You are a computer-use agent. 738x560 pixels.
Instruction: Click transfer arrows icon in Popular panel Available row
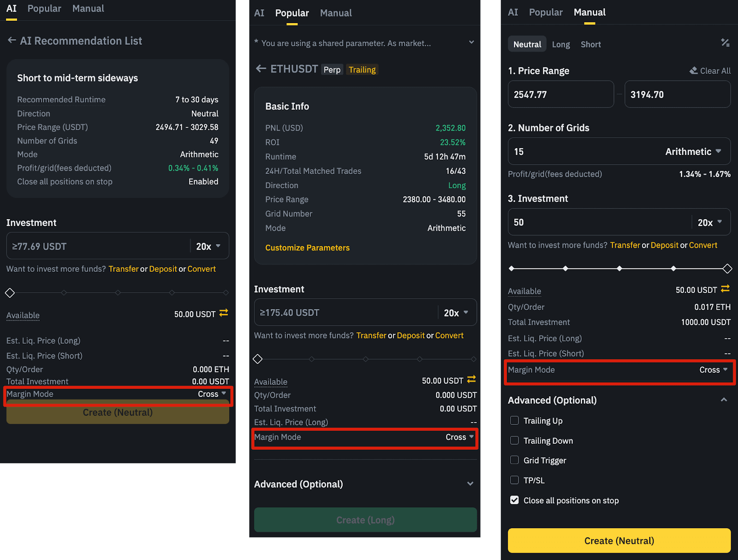(471, 379)
